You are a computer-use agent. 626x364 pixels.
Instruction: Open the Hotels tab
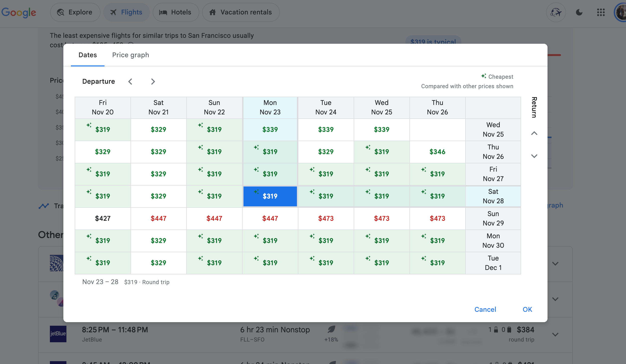tap(176, 12)
